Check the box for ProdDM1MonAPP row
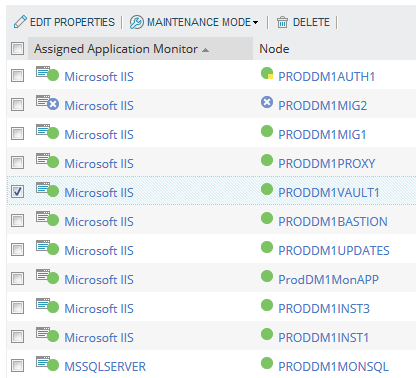The image size is (416, 378). pos(17,278)
